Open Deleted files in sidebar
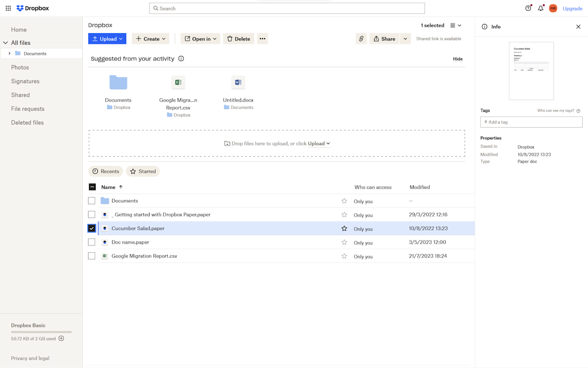 (x=27, y=123)
